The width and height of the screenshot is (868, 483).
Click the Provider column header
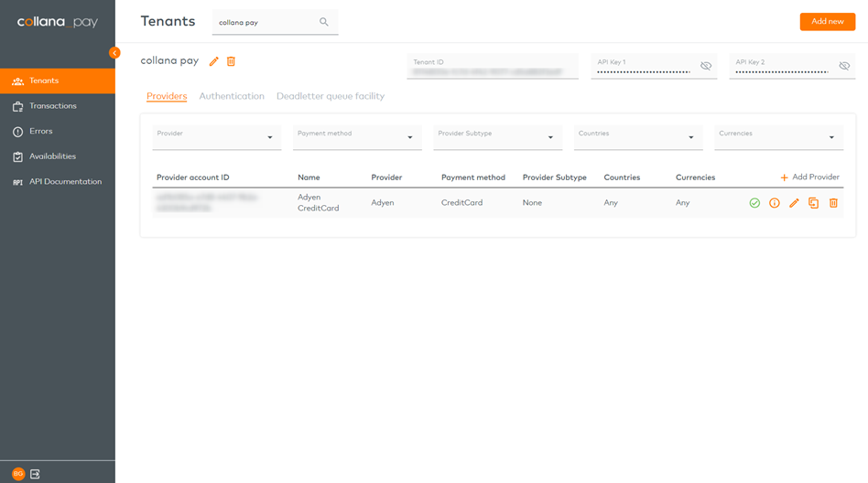[x=386, y=177]
